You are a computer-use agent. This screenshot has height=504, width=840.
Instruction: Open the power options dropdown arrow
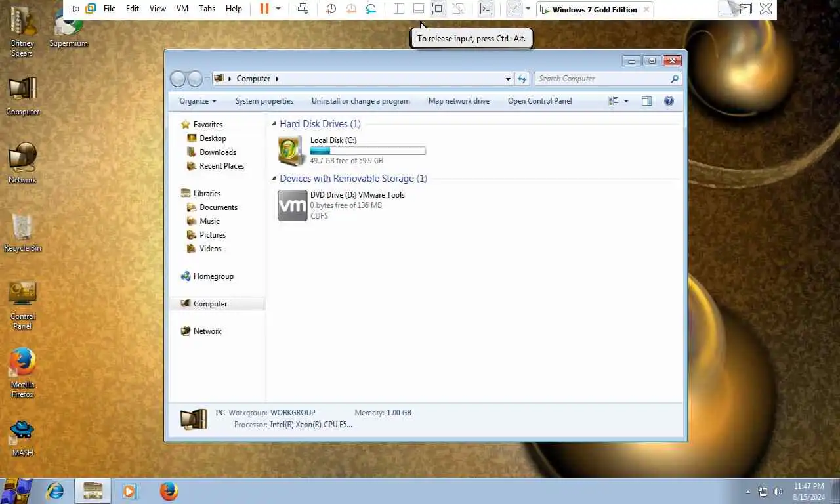click(x=278, y=9)
